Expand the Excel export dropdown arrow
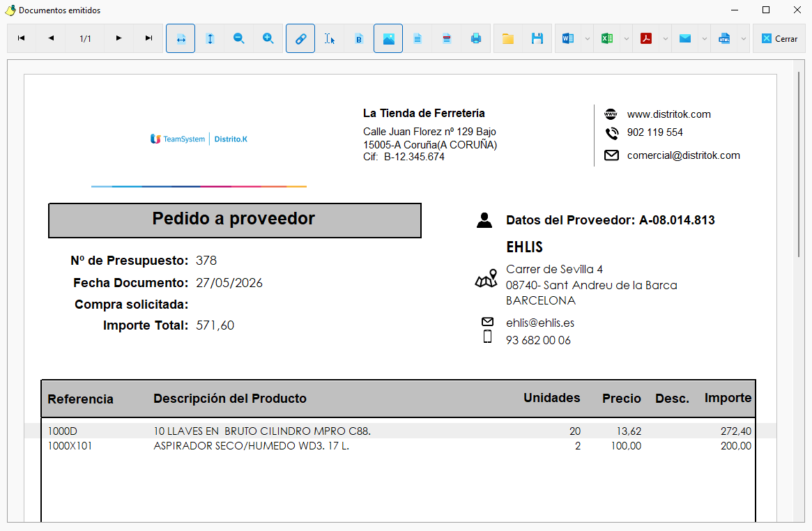Viewport: 812px width, 531px height. pos(626,38)
